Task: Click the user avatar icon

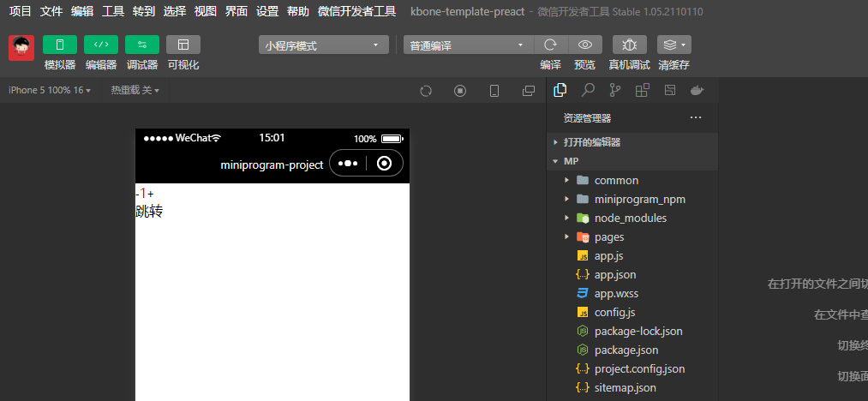Action: [21, 48]
